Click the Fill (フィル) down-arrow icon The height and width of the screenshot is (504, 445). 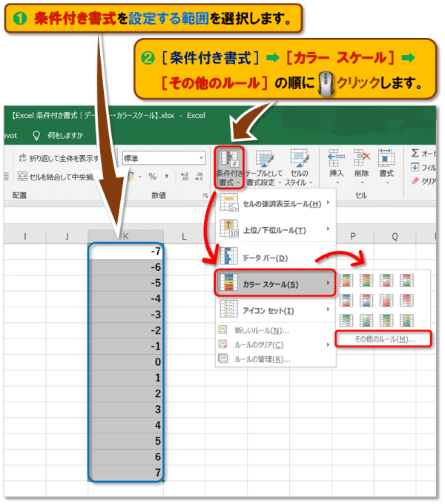pyautogui.click(x=415, y=167)
